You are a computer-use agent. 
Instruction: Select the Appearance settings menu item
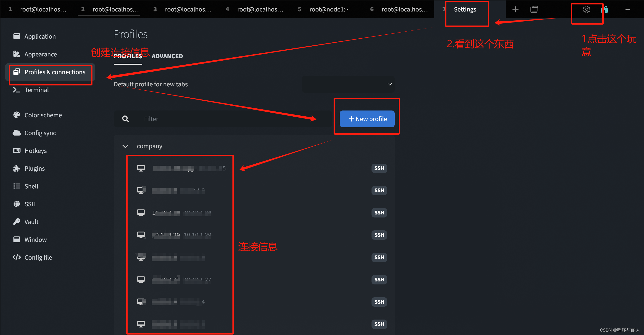41,54
